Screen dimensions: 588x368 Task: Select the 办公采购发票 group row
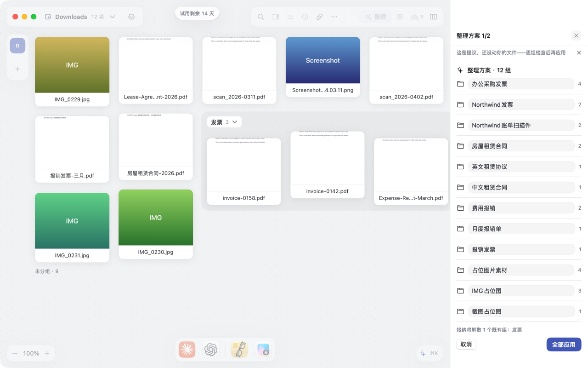click(519, 84)
